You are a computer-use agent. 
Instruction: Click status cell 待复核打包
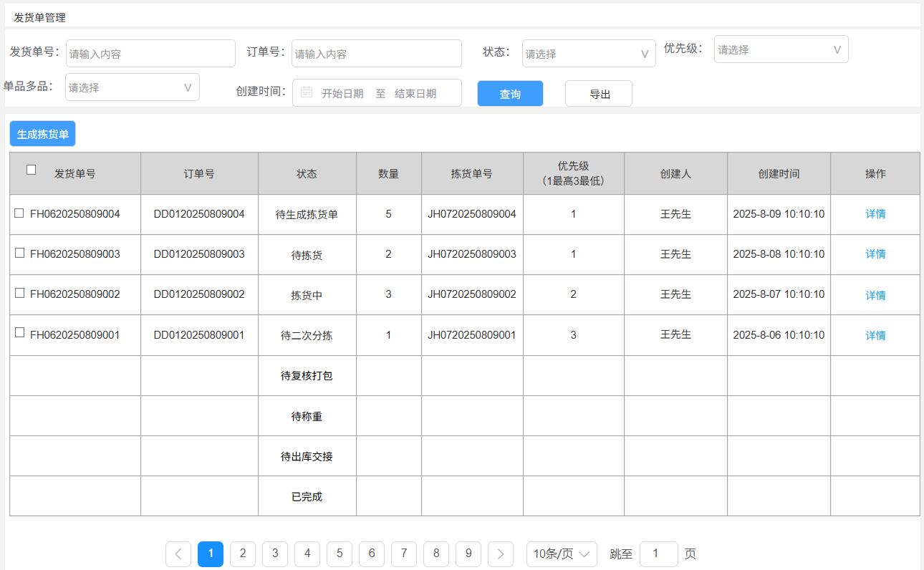307,375
